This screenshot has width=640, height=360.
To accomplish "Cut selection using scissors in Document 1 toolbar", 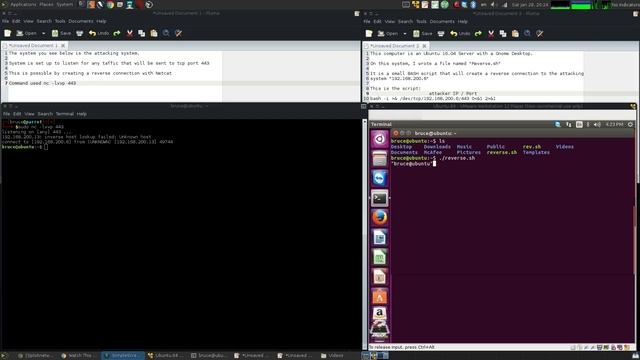I will coord(129,33).
